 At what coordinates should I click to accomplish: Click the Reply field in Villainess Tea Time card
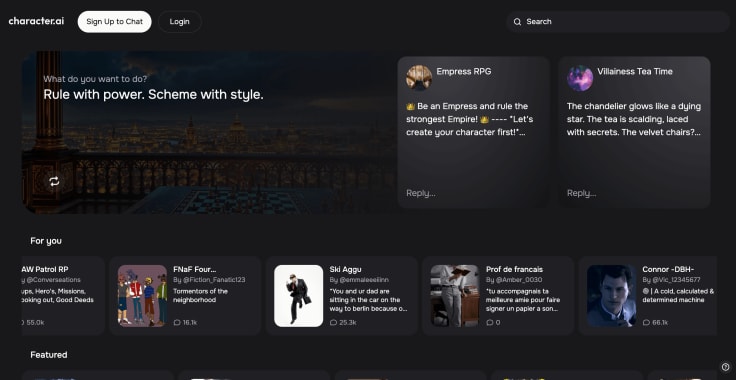[582, 193]
